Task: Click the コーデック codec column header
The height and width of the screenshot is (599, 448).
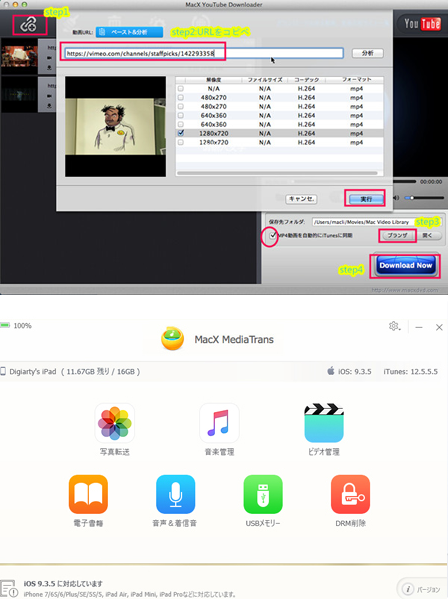Action: tap(307, 80)
